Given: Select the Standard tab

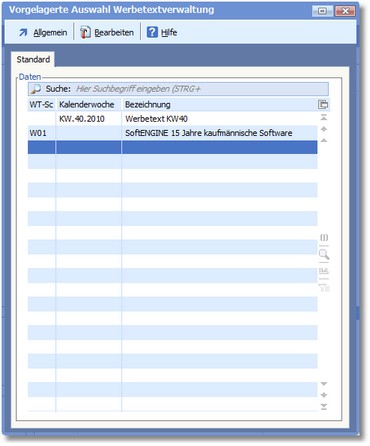Looking at the screenshot, I should click(x=33, y=59).
